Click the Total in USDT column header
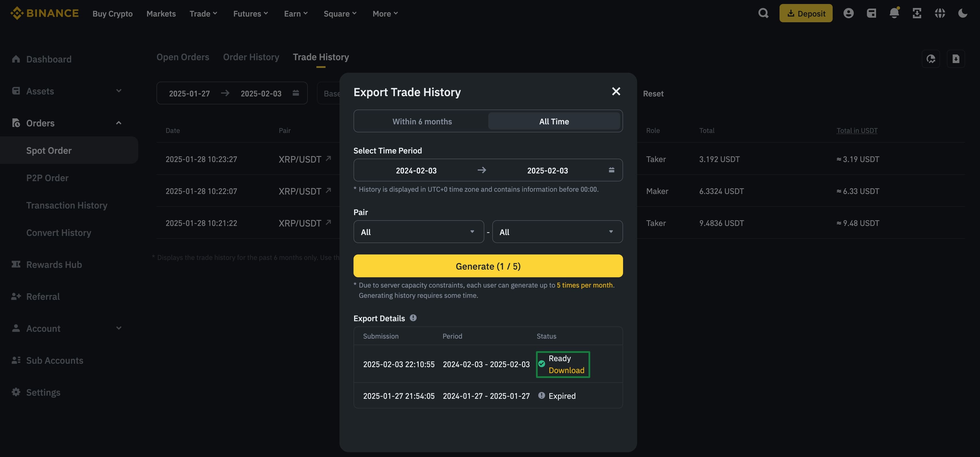Screen dimensions: 980x457 click(857, 130)
